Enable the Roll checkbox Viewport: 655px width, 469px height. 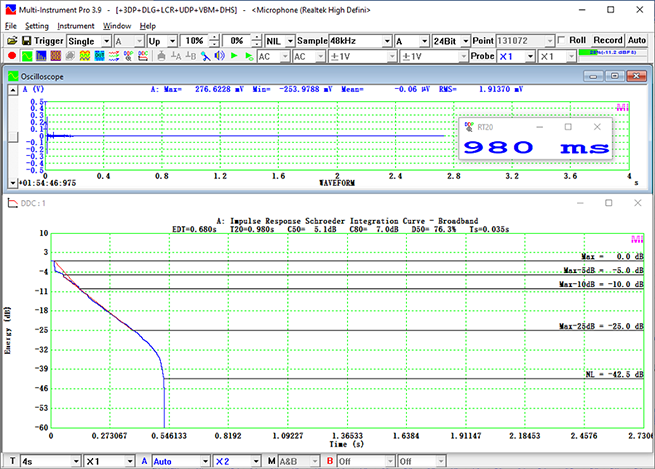(x=562, y=41)
